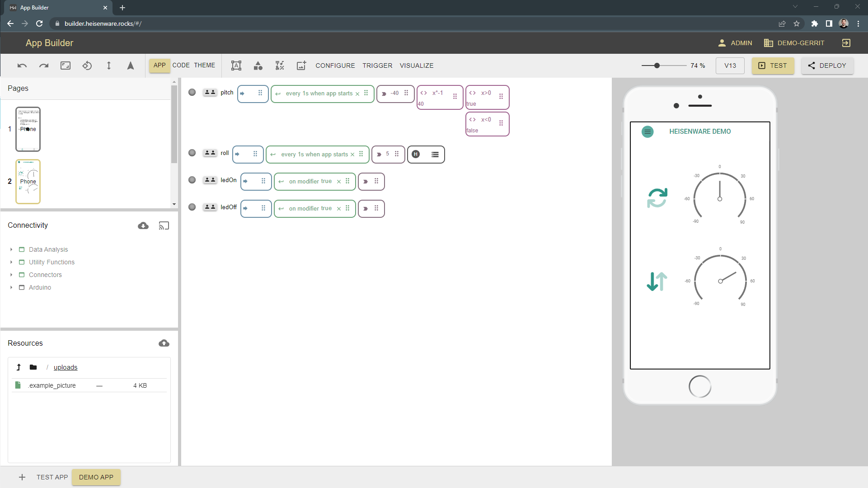Toggle the round indicator beside roll row
The image size is (868, 488).
(192, 153)
